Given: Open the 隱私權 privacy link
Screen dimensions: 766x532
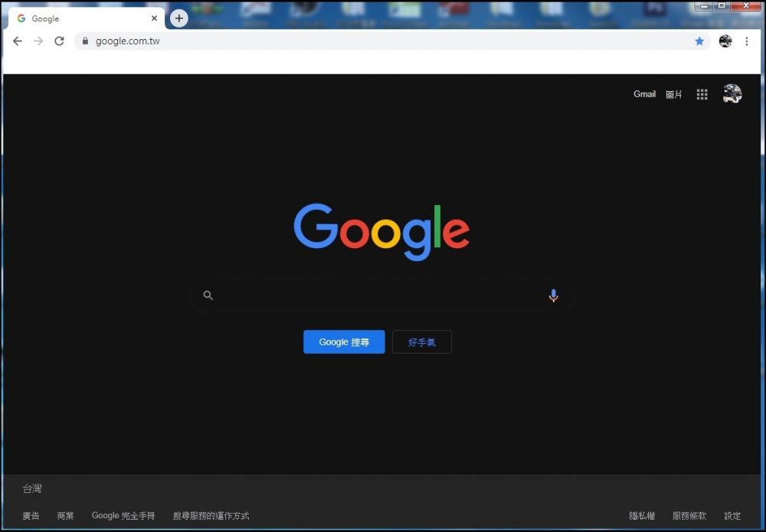Looking at the screenshot, I should click(x=641, y=515).
